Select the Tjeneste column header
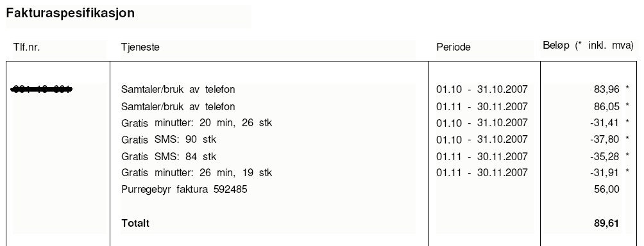The image size is (644, 246). click(x=140, y=47)
